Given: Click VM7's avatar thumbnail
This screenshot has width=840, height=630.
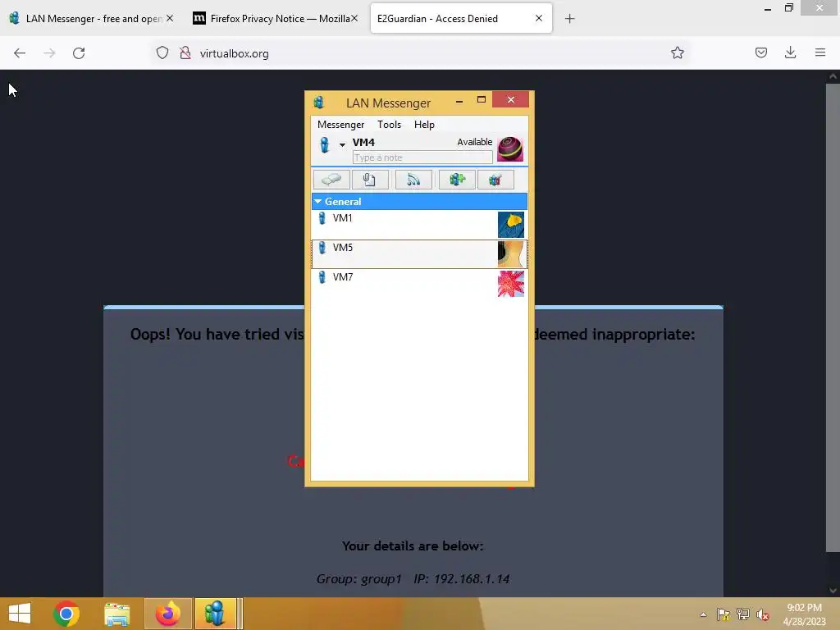Looking at the screenshot, I should pos(510,283).
